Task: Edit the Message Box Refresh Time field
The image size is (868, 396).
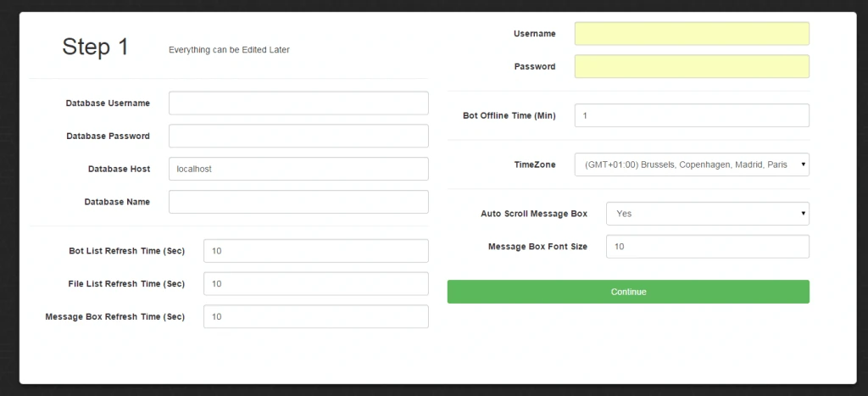Action: (x=316, y=316)
